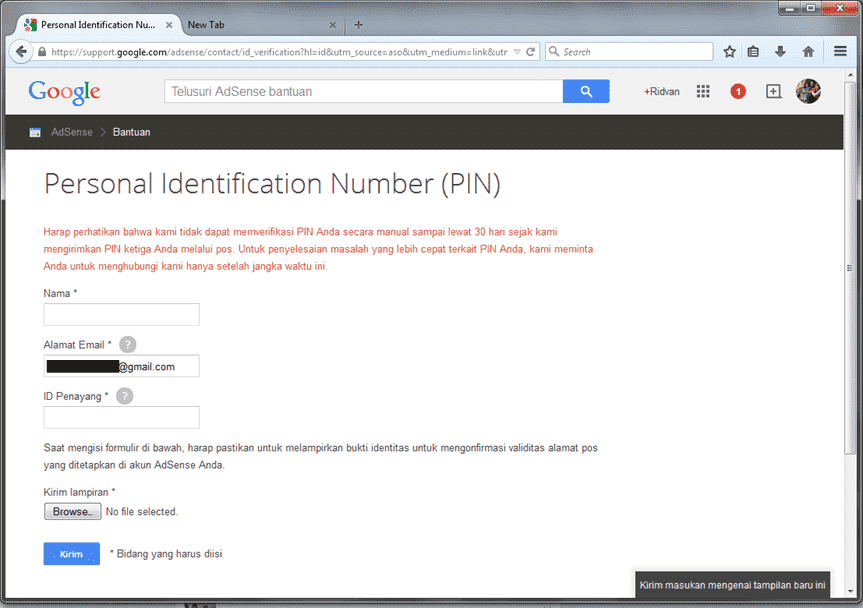
Task: Click the Bidang yang harus diisi note
Action: point(166,554)
